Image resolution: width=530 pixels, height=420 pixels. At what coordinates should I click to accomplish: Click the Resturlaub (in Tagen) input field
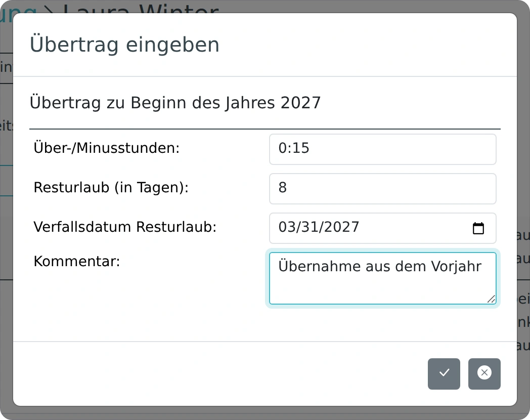point(383,189)
